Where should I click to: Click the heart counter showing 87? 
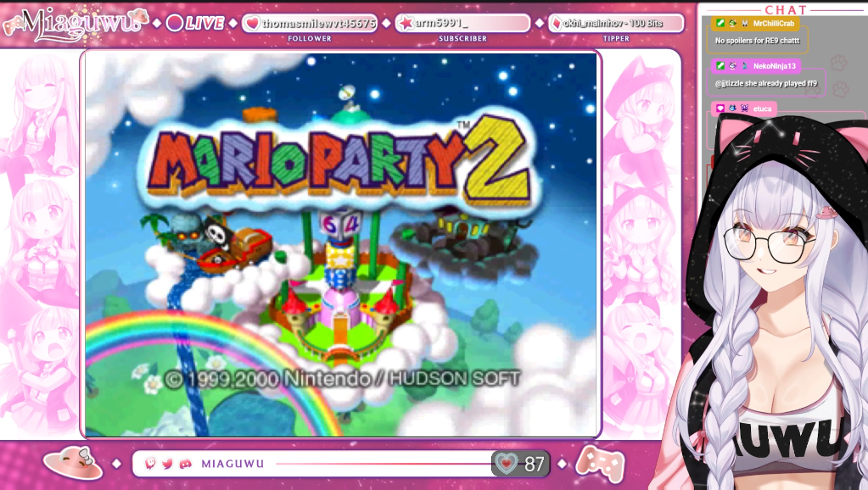[x=520, y=464]
